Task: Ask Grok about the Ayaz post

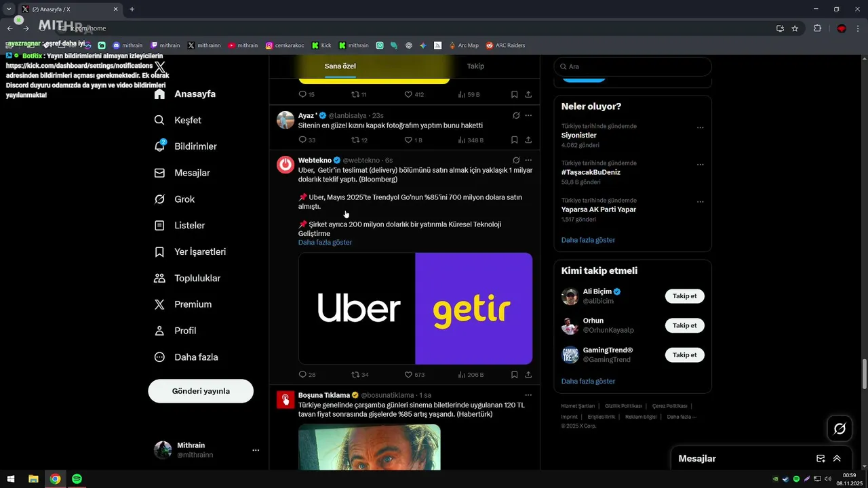Action: pos(516,116)
